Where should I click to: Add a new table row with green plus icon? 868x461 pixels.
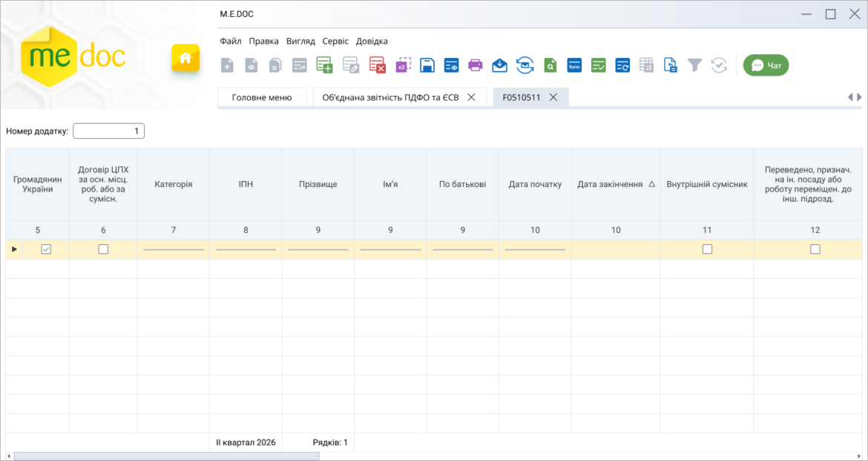[x=324, y=65]
